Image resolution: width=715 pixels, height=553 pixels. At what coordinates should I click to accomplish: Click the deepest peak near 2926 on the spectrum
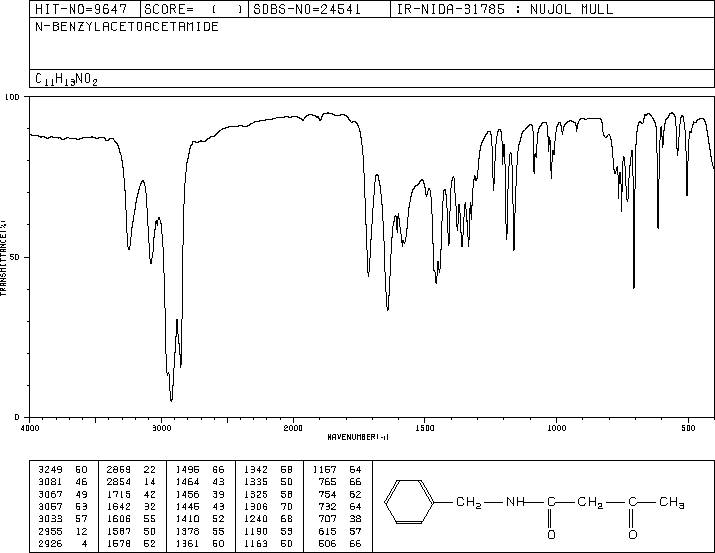(171, 399)
